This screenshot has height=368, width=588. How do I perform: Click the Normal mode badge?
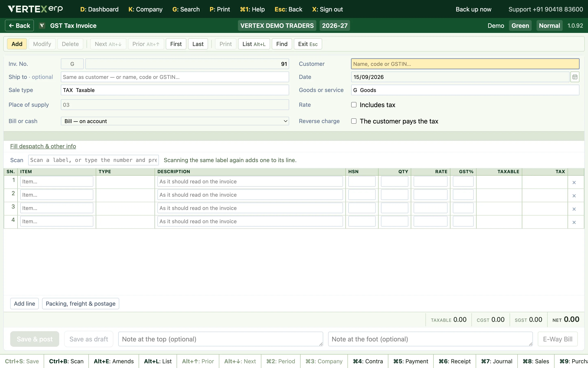point(549,26)
